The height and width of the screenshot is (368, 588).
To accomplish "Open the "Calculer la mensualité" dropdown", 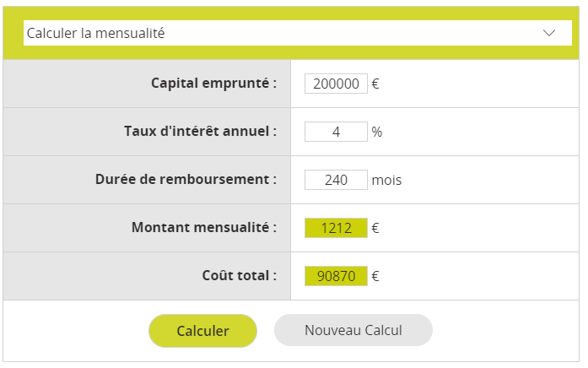I will coord(298,33).
